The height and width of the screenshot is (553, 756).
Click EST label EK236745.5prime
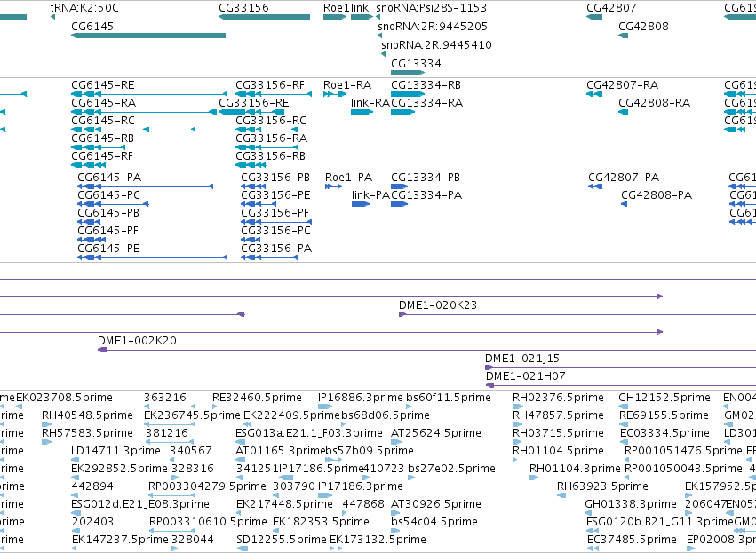pyautogui.click(x=193, y=415)
